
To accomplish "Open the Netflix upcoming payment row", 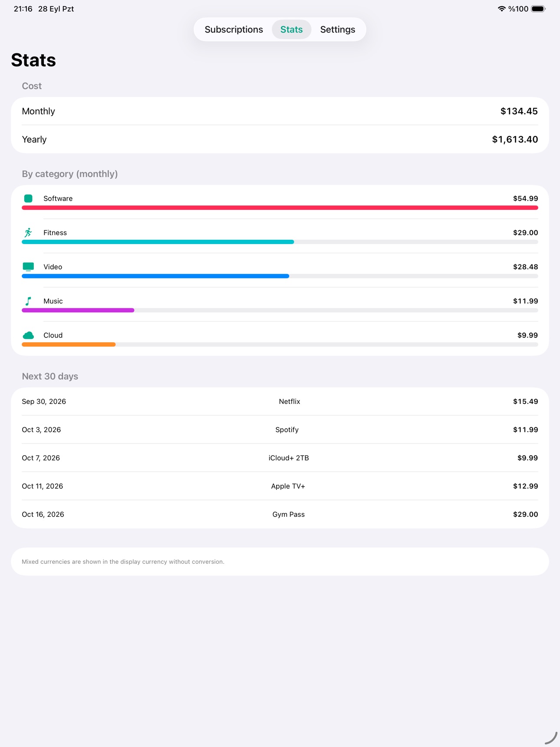I will tap(280, 401).
